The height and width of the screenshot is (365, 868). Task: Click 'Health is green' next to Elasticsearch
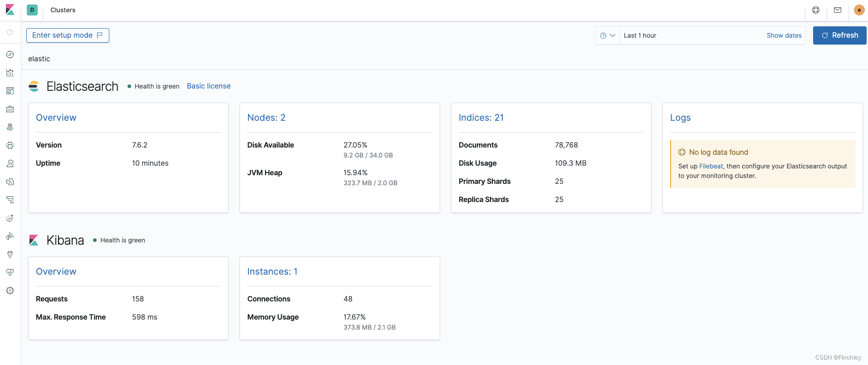157,86
